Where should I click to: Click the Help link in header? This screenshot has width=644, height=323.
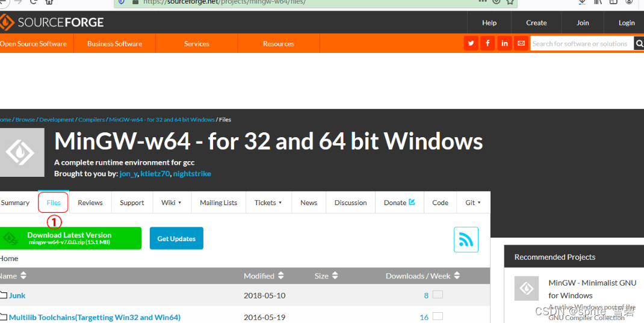(x=489, y=23)
